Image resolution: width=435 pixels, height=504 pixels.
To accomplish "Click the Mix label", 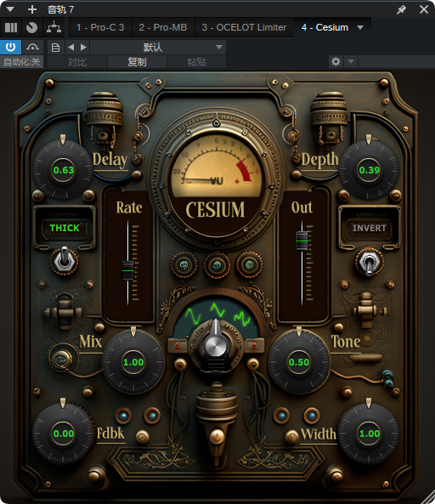I will 90,342.
